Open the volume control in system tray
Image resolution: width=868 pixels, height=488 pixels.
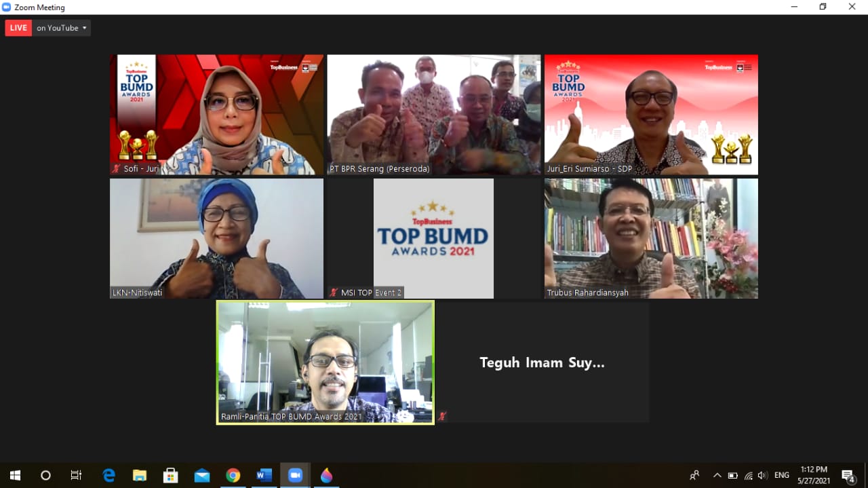coord(763,475)
